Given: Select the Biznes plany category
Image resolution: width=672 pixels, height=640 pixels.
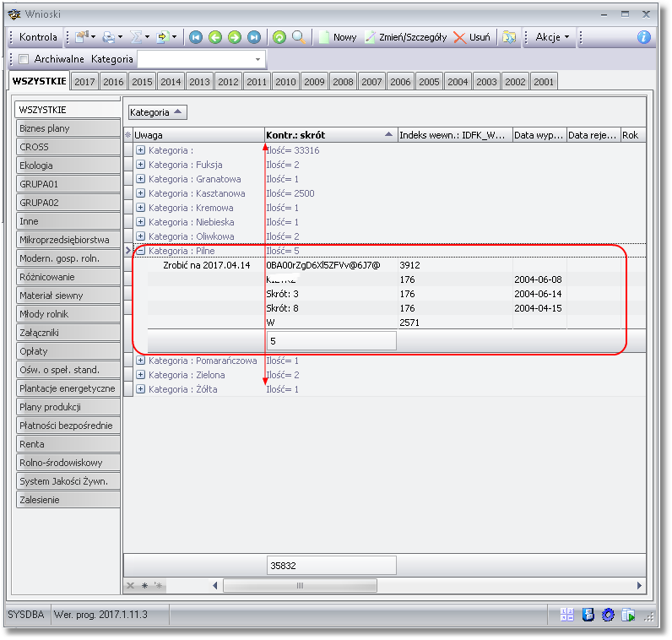Looking at the screenshot, I should point(68,128).
